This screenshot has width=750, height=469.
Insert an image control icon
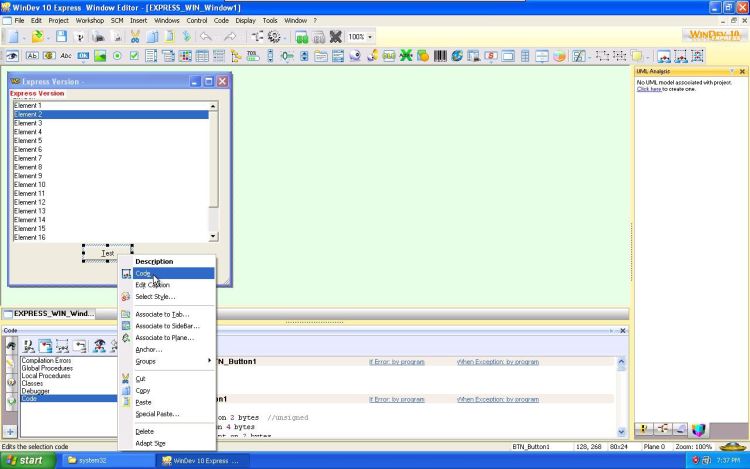[100, 56]
